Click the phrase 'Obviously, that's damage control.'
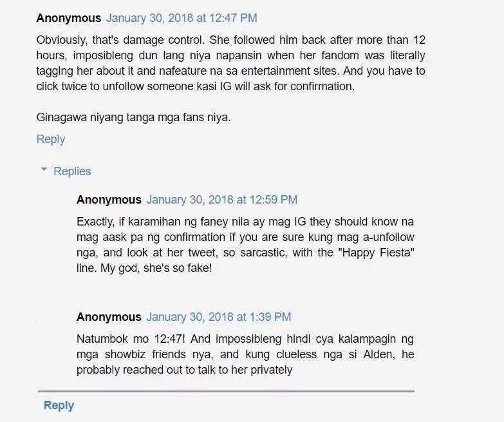 (x=120, y=40)
